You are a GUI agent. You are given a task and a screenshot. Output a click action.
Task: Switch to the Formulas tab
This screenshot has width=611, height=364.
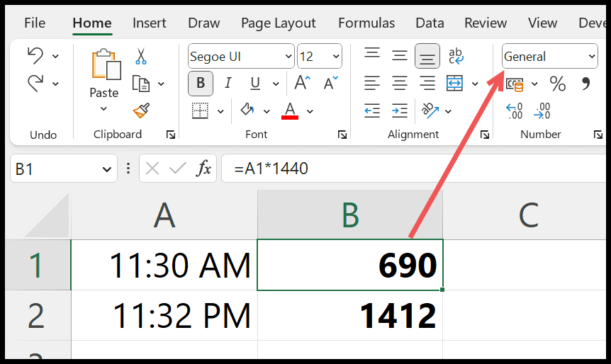366,23
